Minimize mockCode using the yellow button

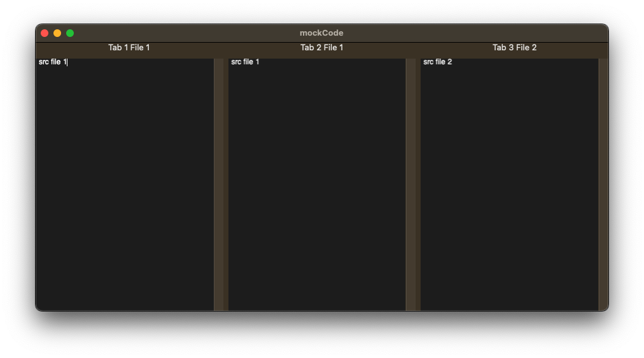57,33
